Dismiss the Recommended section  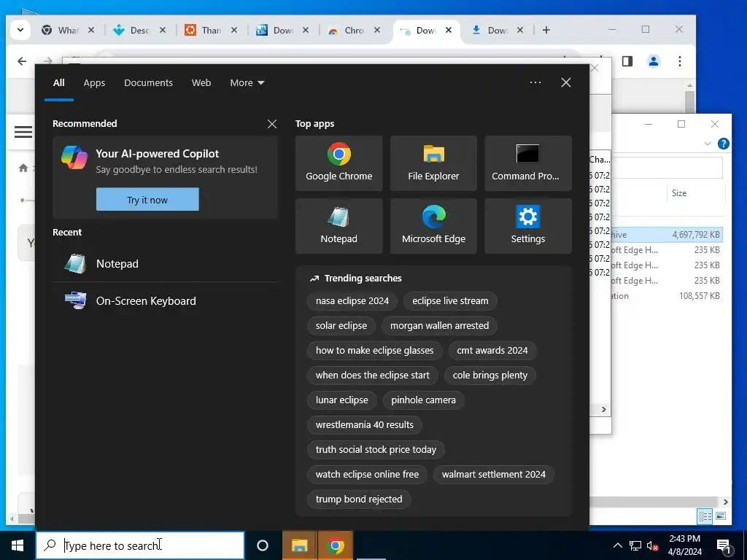pos(272,124)
